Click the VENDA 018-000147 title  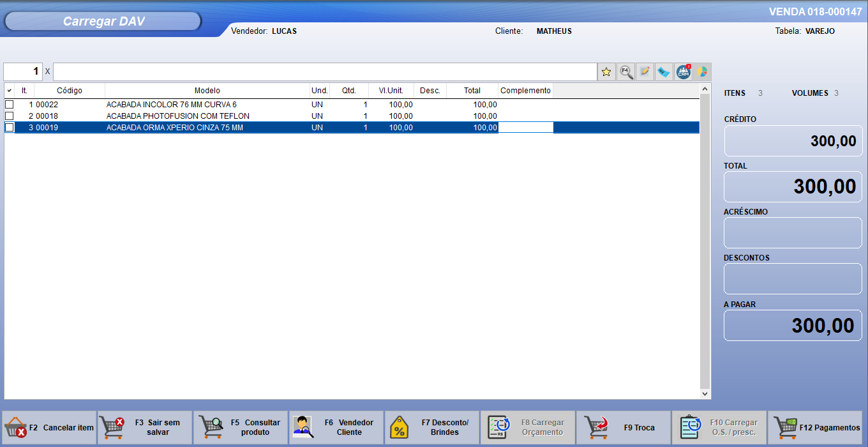pos(815,11)
